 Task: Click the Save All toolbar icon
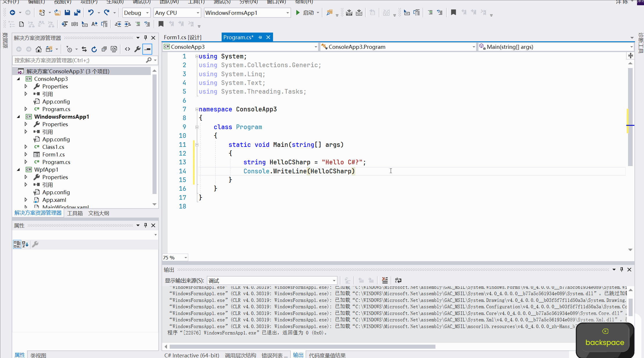[77, 13]
